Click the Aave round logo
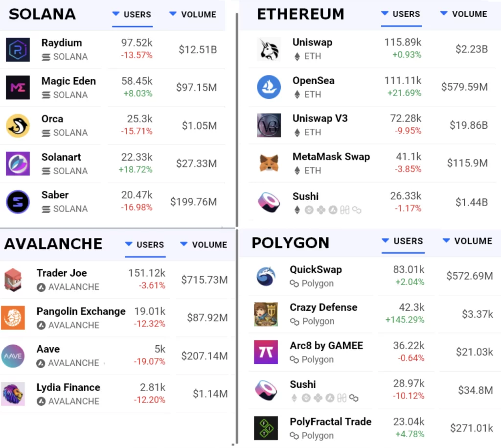 click(x=13, y=356)
